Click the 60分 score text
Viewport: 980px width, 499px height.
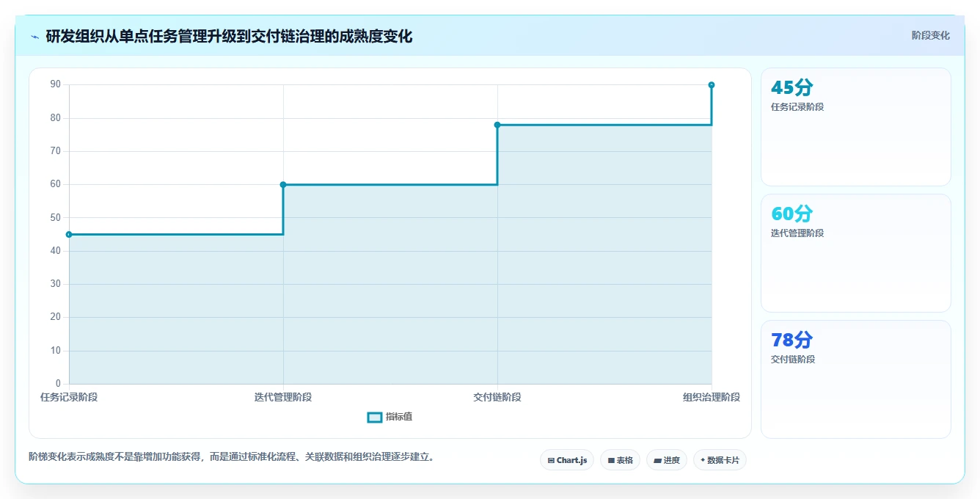[792, 214]
